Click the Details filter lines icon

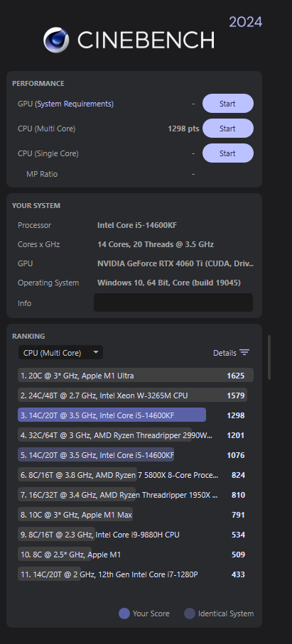pos(244,353)
